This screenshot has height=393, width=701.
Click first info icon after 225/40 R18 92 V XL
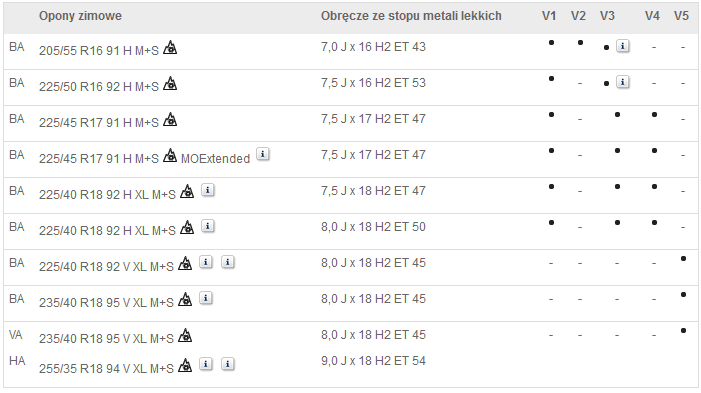[206, 262]
